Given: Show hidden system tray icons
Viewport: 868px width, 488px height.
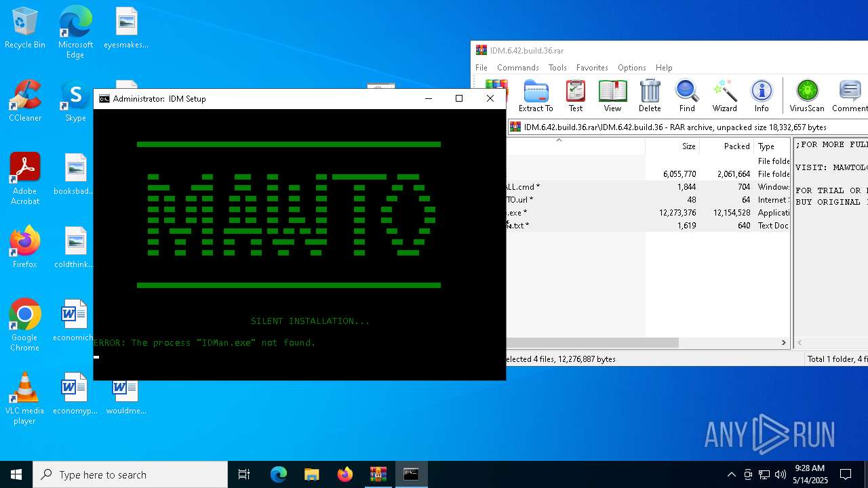Looking at the screenshot, I should (731, 474).
